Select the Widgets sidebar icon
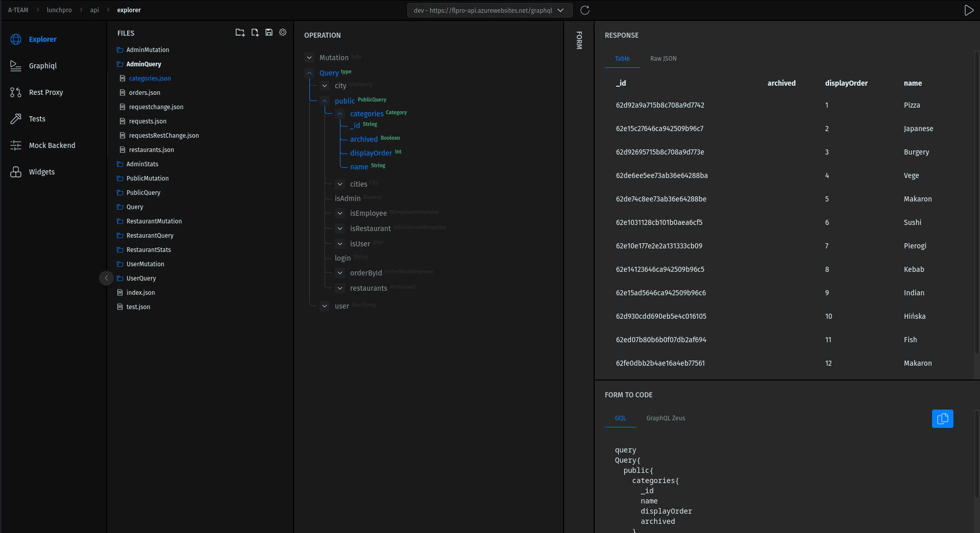The height and width of the screenshot is (533, 980). pos(41,171)
